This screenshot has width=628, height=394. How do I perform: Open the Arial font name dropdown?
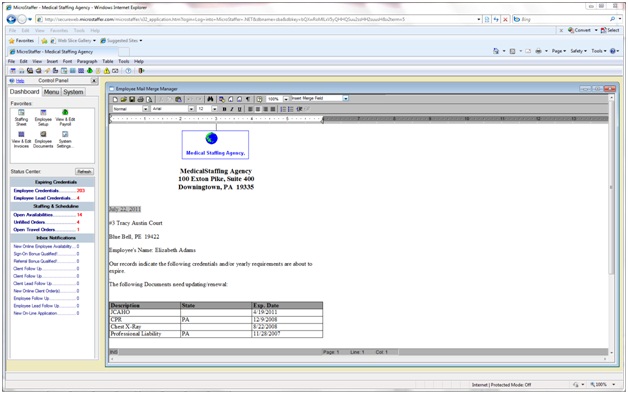point(191,109)
